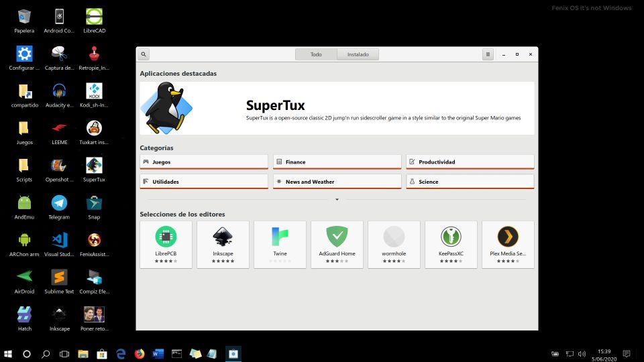Select the Papelera desktop icon
Image resolution: width=644 pixels, height=362 pixels.
[x=24, y=21]
